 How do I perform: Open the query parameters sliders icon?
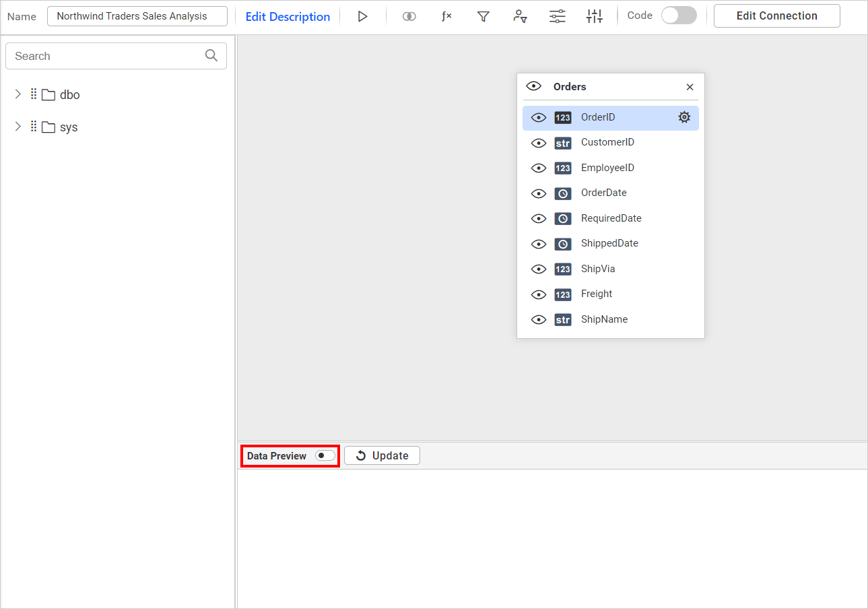click(x=557, y=16)
